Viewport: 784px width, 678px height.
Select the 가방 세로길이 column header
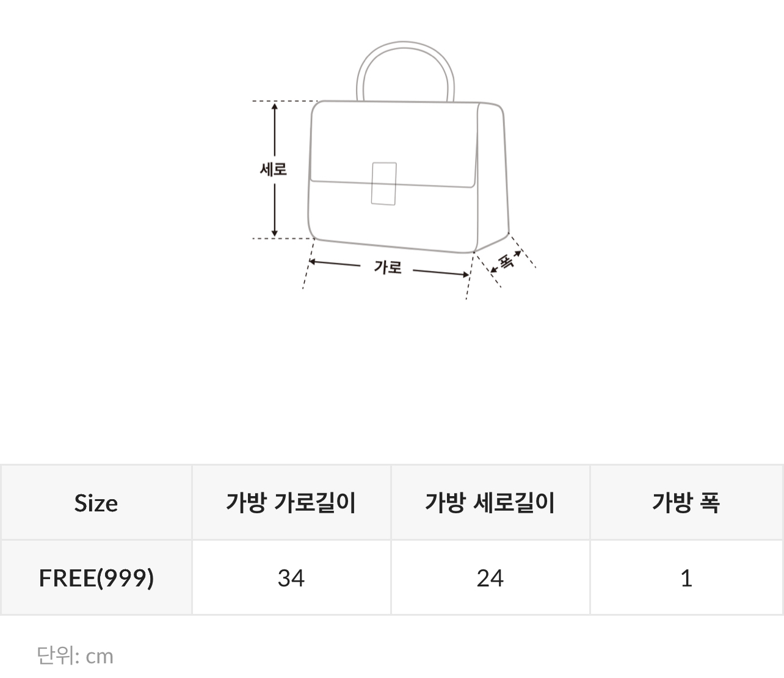pyautogui.click(x=490, y=503)
